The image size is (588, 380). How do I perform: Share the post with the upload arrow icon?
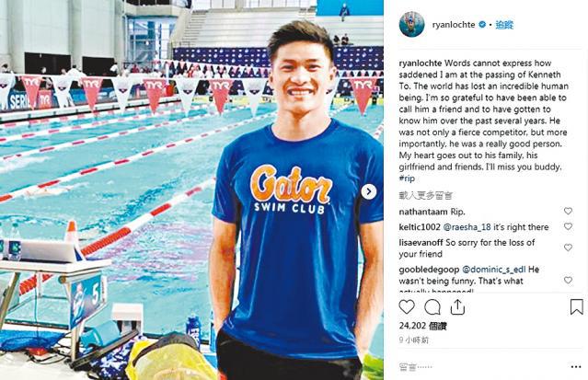click(457, 306)
